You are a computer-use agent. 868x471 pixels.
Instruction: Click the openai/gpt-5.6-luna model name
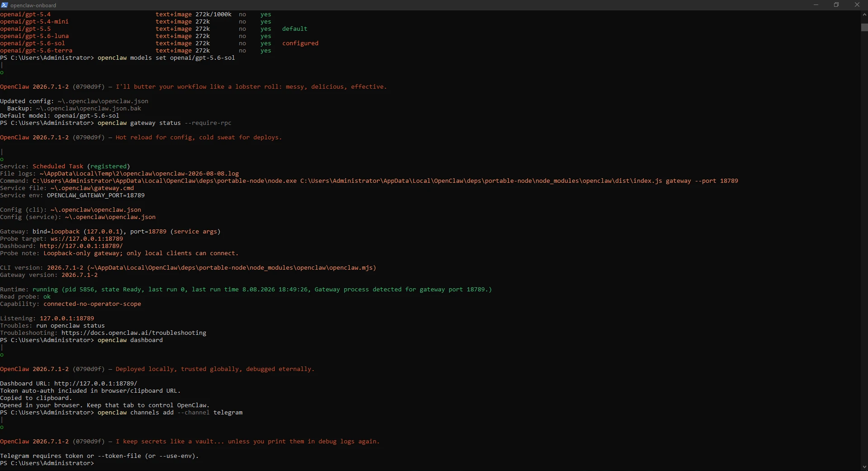click(x=34, y=36)
